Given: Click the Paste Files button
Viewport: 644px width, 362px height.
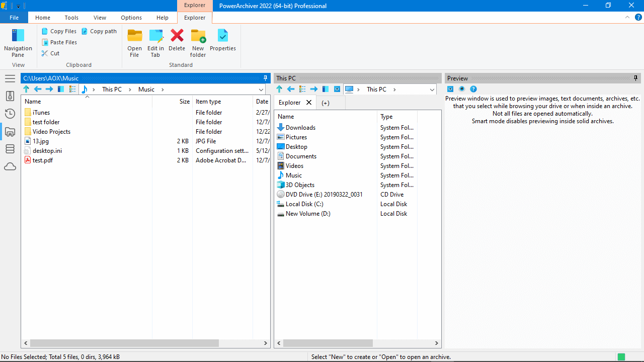Looking at the screenshot, I should tap(59, 42).
